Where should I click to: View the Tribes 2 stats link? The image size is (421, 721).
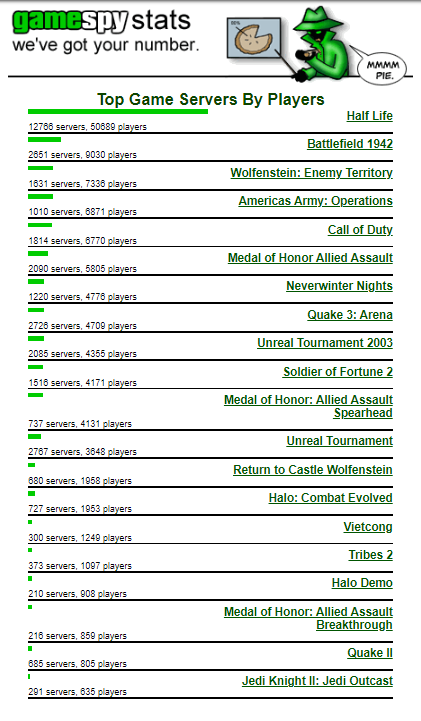coord(370,555)
